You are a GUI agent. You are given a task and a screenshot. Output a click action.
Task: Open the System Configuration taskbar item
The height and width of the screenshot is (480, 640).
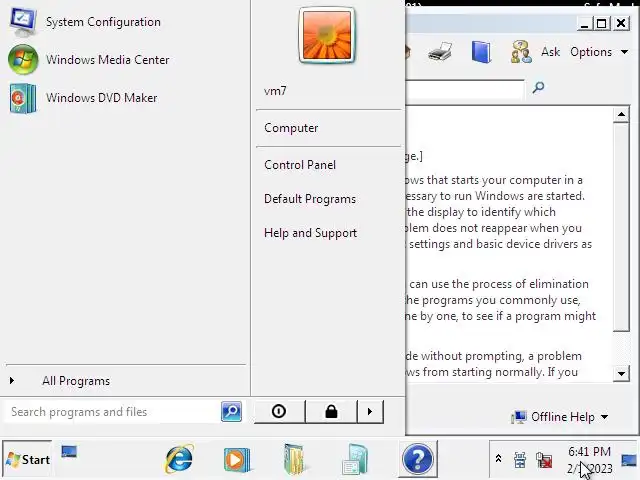[355, 460]
